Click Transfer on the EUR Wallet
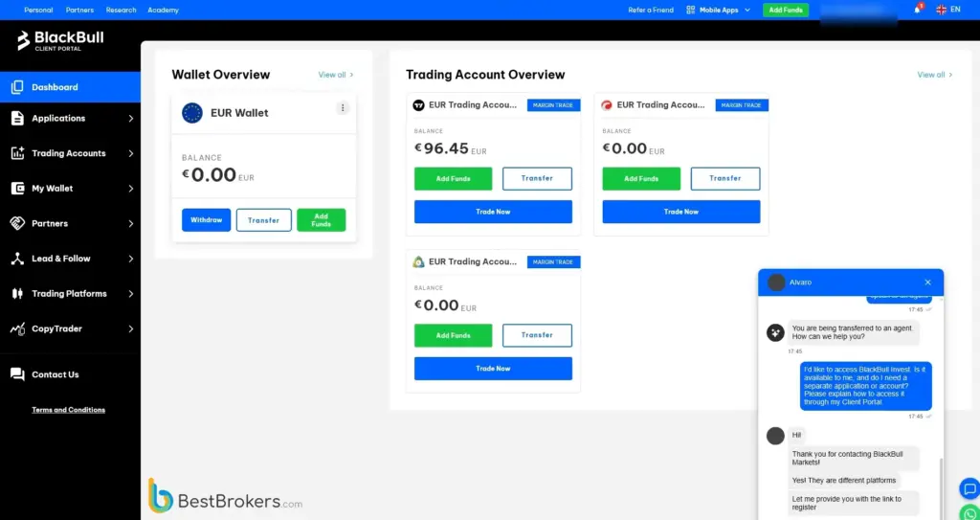Viewport: 980px width, 520px height. [x=264, y=220]
